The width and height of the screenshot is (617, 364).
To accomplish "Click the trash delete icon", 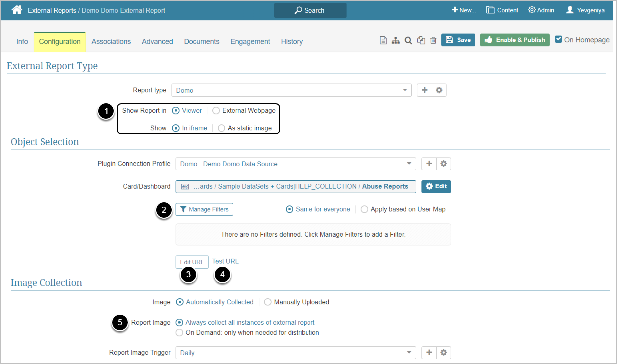I will pyautogui.click(x=433, y=41).
